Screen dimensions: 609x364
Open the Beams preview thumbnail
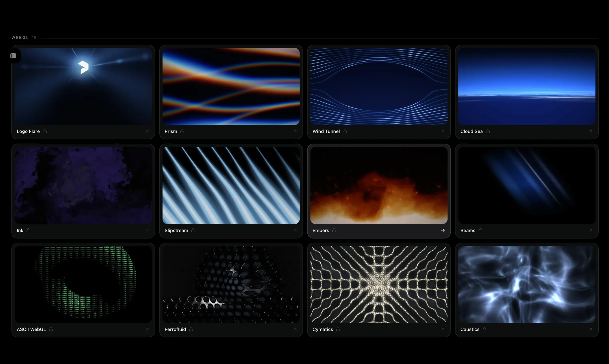527,185
